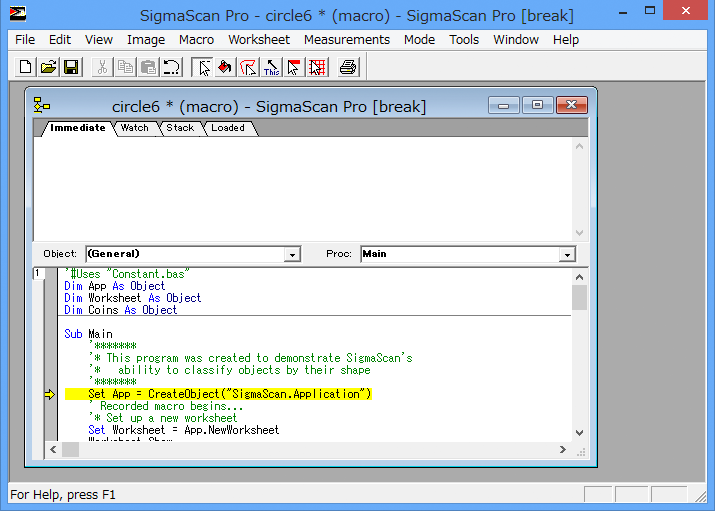Click the code pane scroll up arrow

[580, 277]
